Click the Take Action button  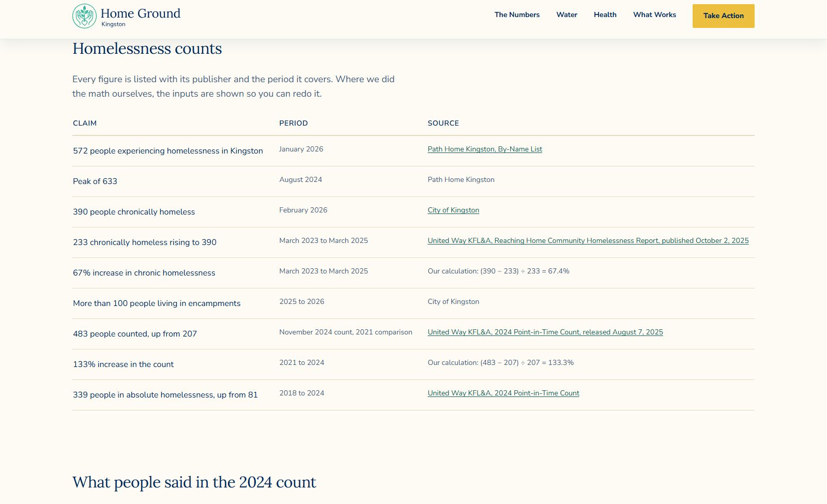(723, 16)
